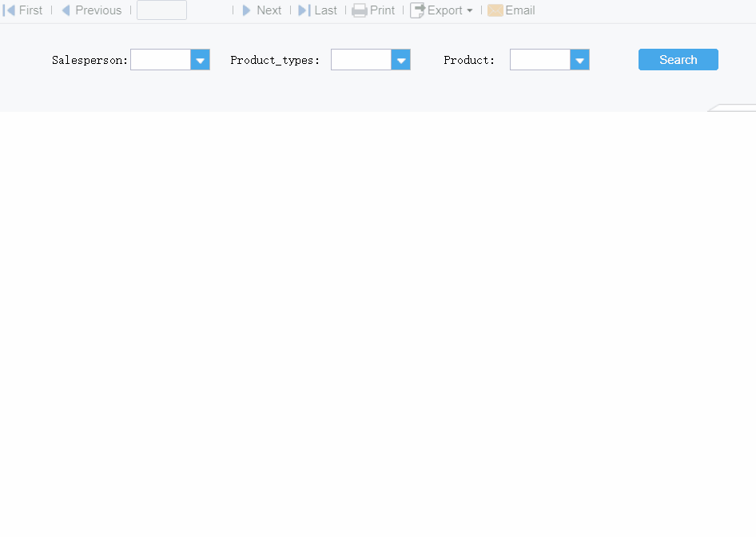
Task: Print the current report
Action: 373,10
